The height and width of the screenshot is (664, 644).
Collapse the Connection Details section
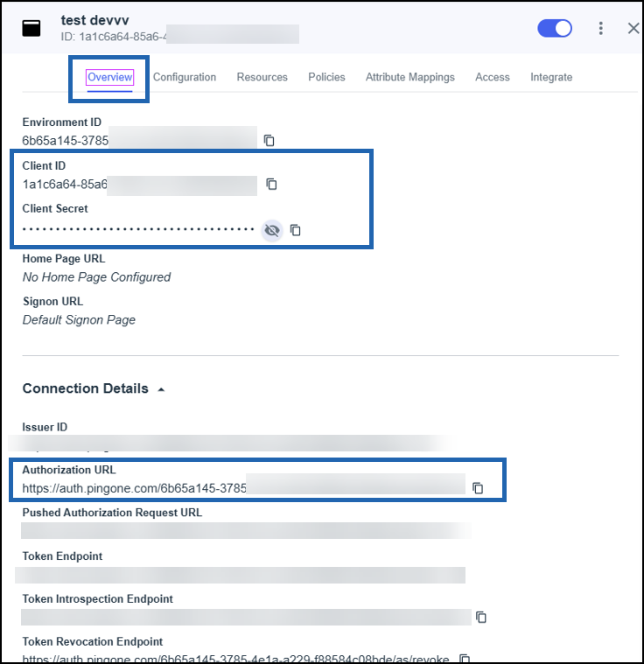pyautogui.click(x=161, y=389)
